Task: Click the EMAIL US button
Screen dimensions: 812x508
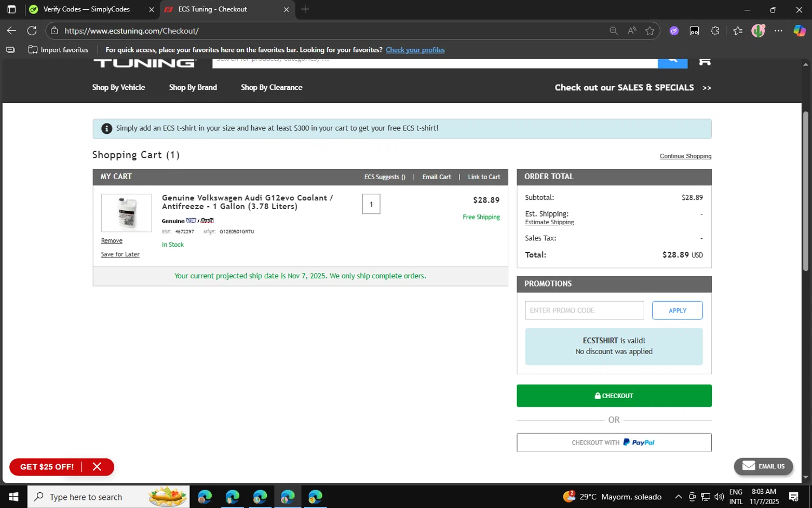Action: (763, 466)
